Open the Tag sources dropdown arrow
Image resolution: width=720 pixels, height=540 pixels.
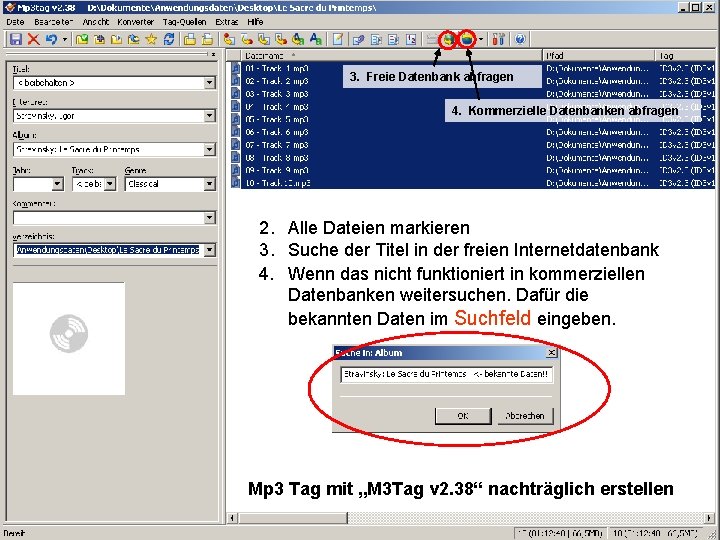(x=481, y=39)
